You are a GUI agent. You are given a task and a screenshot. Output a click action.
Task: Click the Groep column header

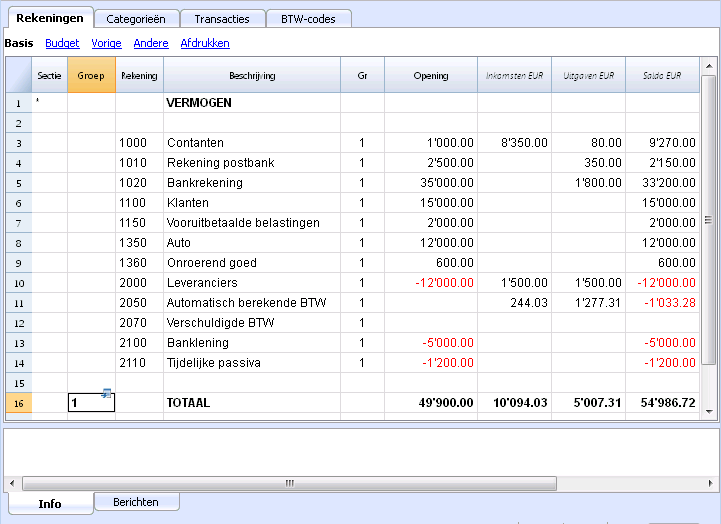(x=91, y=75)
